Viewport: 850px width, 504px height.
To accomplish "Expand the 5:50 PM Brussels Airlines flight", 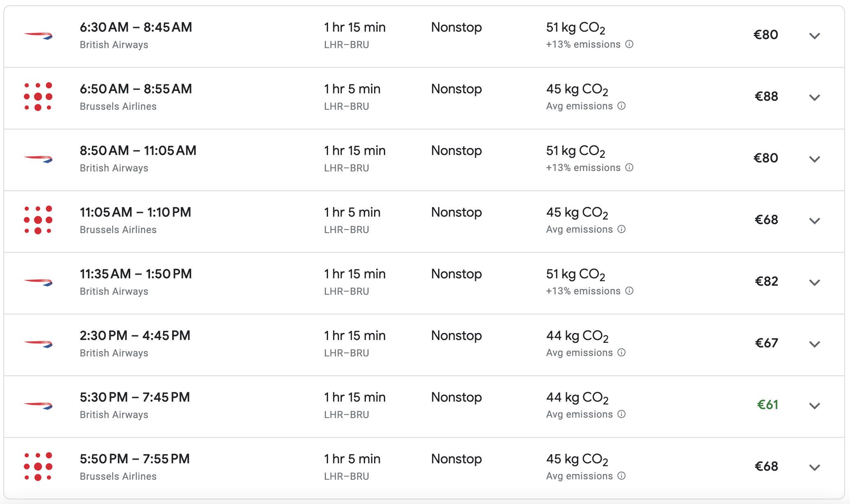I will click(814, 467).
